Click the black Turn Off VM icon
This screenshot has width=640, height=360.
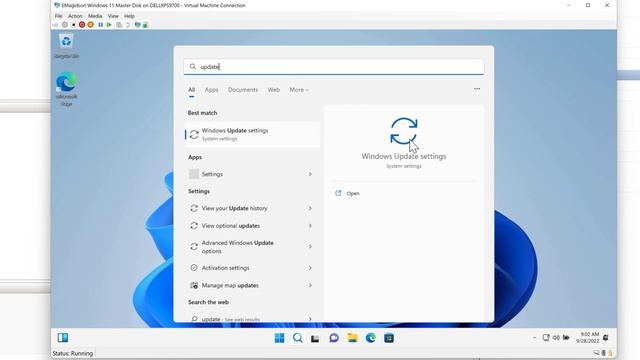pyautogui.click(x=73, y=25)
